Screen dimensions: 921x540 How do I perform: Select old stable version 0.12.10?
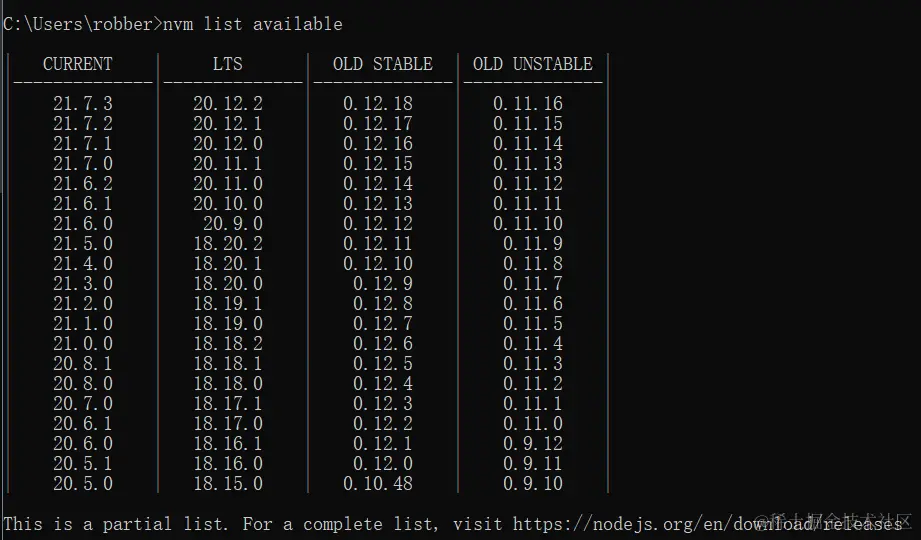pos(378,264)
